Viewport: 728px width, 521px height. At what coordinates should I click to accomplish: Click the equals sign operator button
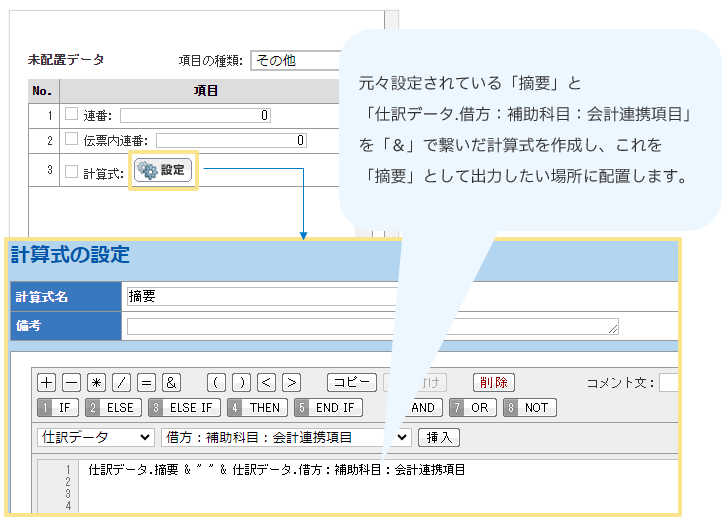coord(146,382)
